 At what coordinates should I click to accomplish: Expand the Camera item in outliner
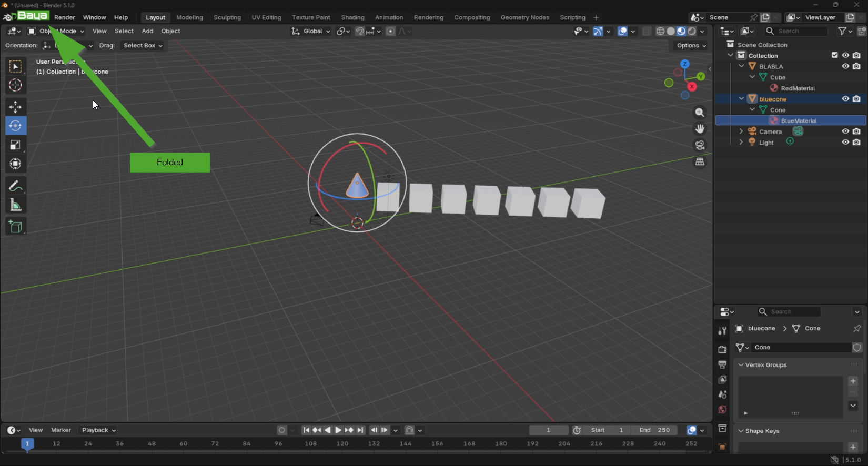[x=741, y=131]
